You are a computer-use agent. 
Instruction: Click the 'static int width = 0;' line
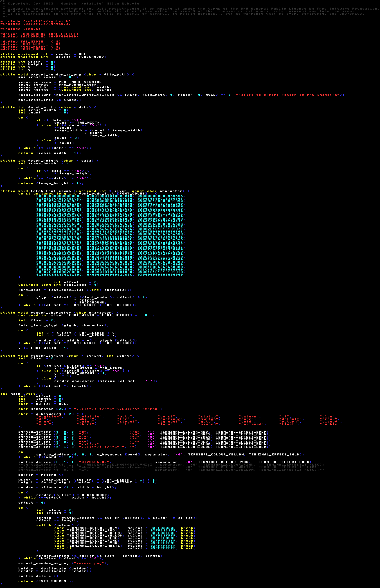[x=28, y=62]
